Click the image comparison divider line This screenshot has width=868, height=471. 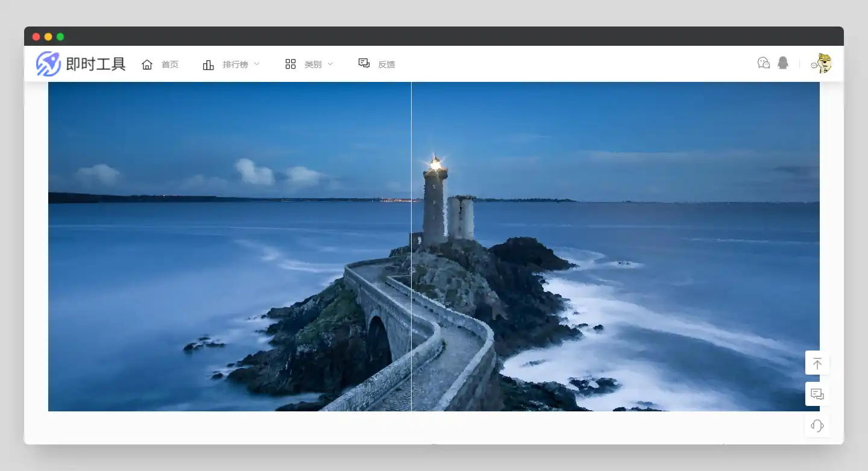tap(411, 246)
